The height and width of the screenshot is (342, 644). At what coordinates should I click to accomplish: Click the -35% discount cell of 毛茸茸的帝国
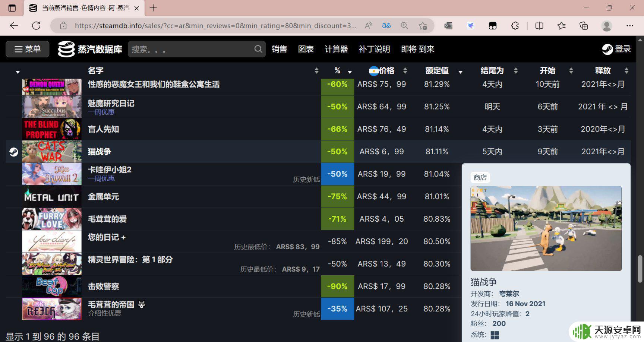(x=337, y=309)
